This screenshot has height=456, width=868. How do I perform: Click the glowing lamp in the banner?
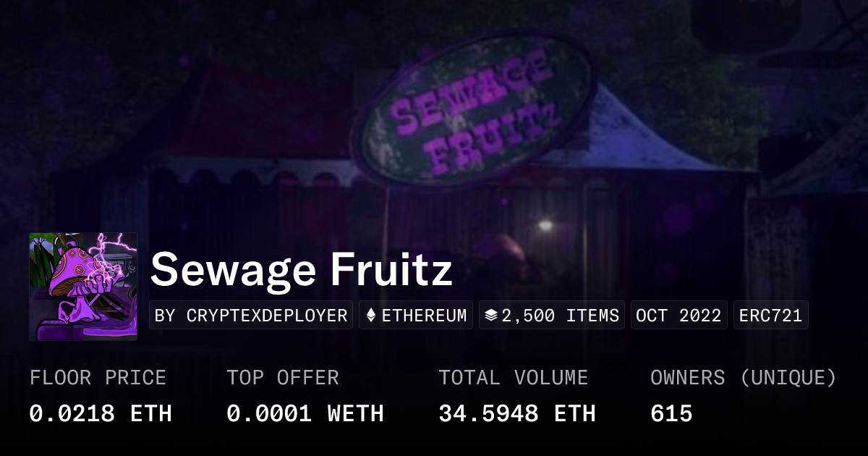click(x=545, y=225)
